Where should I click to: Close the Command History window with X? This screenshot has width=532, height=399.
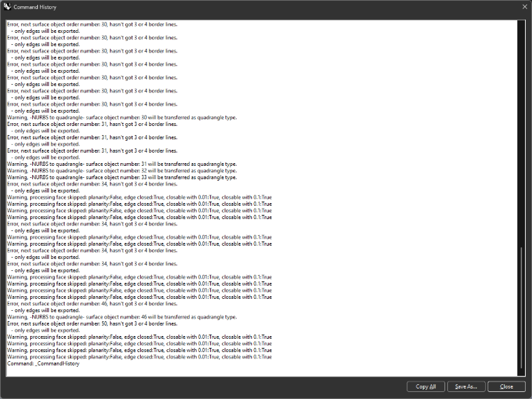click(524, 7)
